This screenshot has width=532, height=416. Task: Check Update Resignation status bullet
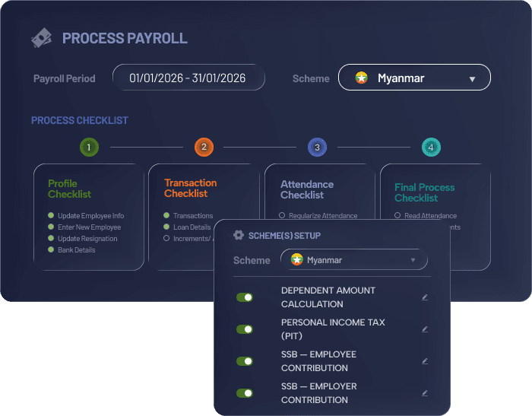(51, 238)
